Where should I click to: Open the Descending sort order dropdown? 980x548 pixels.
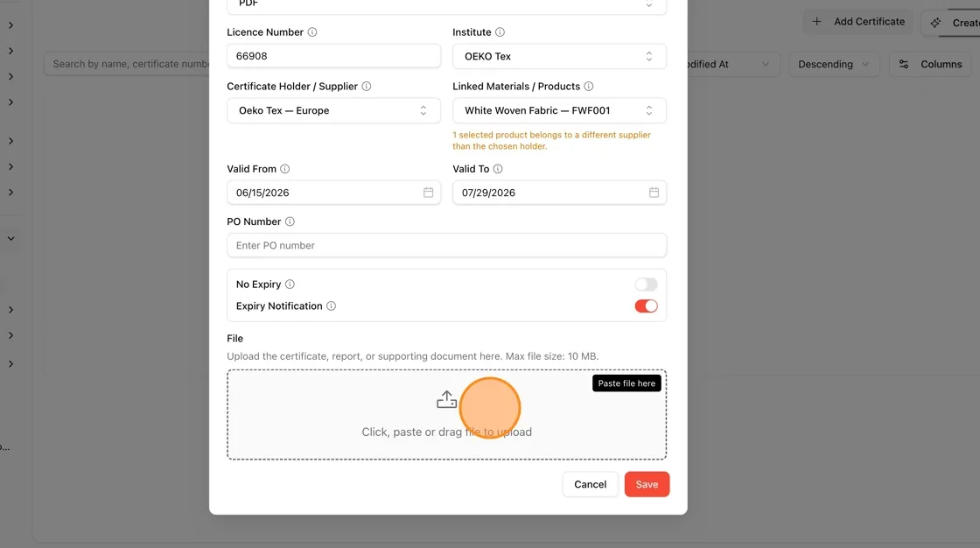point(835,65)
